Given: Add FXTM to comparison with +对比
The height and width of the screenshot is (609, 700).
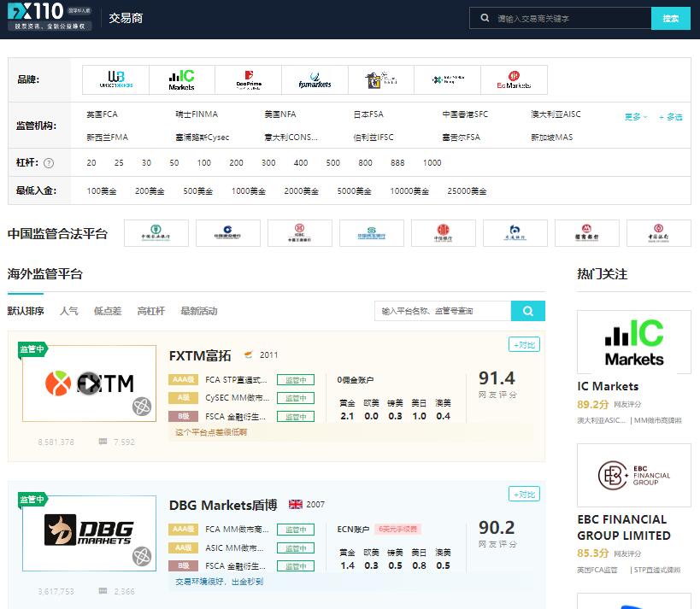Looking at the screenshot, I should 524,345.
